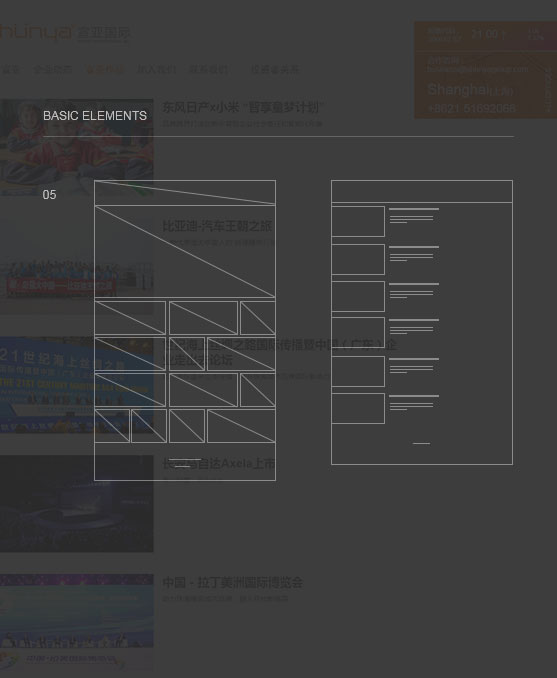Screen dimensions: 557x678
Task: Open the 21世纪海上丝绸之路 forum article title
Action: click(279, 352)
